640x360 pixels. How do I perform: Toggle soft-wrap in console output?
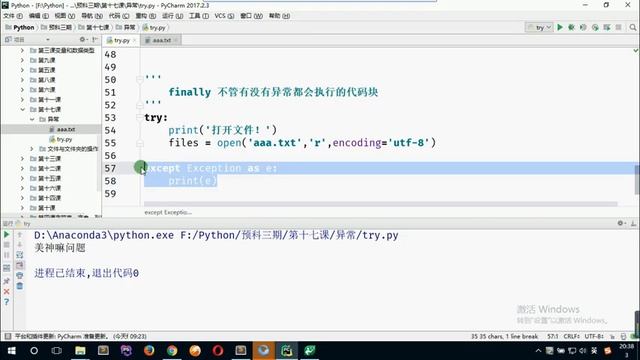coord(20,255)
